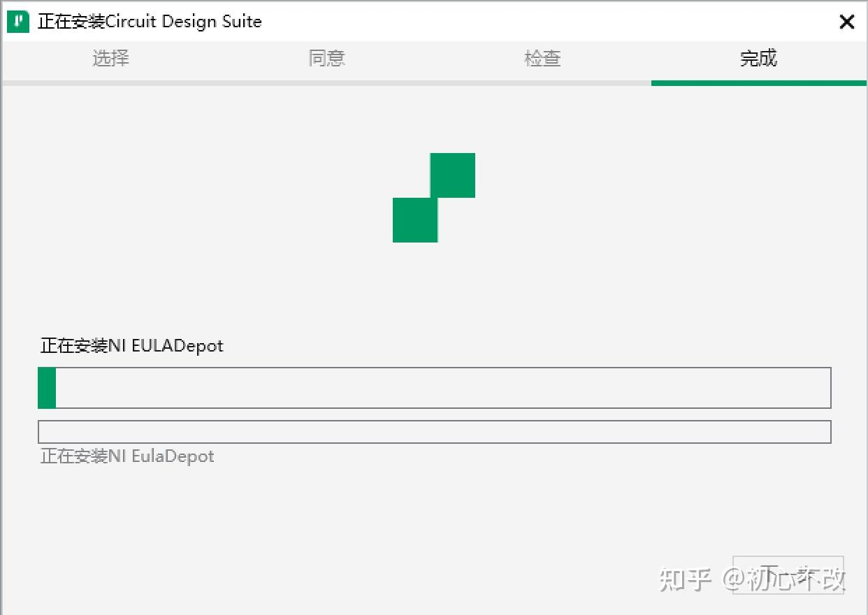This screenshot has width=868, height=615.
Task: Click the lower animated green square
Action: 415,221
